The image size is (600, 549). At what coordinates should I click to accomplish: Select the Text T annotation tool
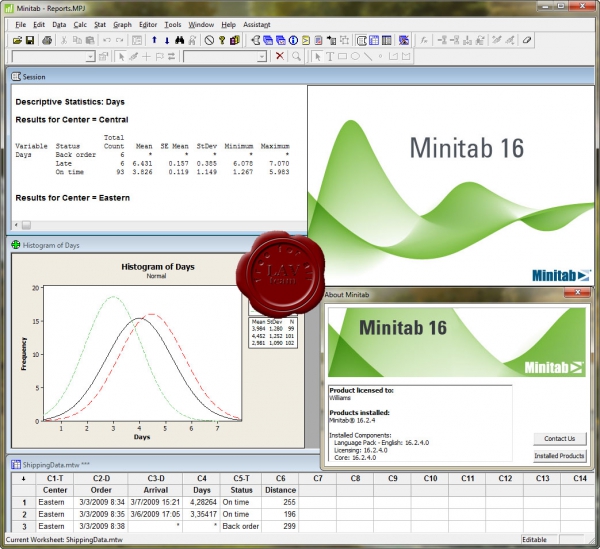329,57
